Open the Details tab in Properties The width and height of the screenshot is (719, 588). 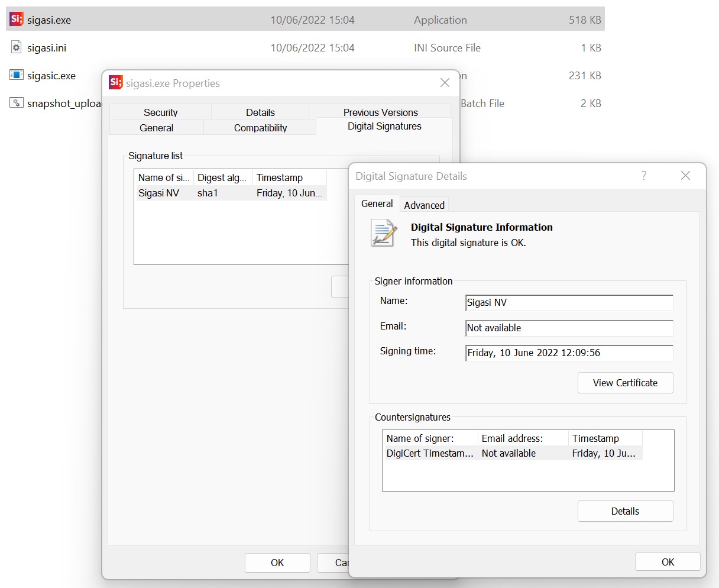point(260,112)
